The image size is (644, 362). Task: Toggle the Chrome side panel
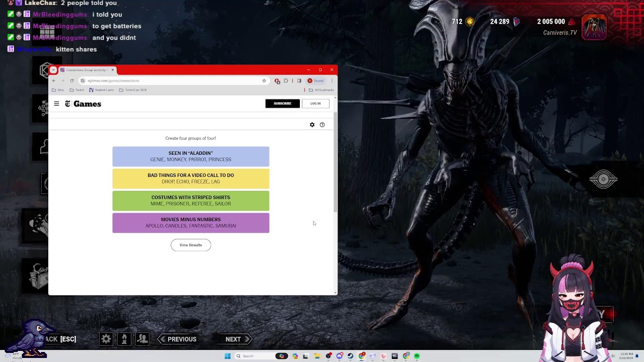tap(299, 80)
